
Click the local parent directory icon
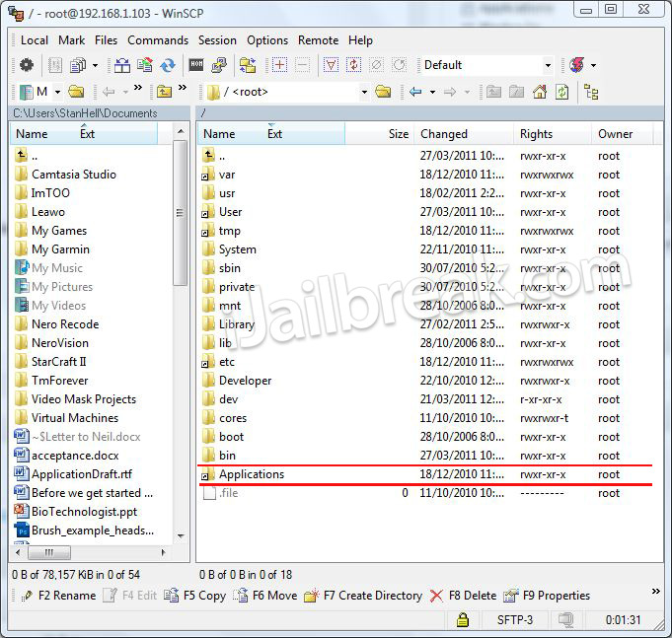[164, 91]
